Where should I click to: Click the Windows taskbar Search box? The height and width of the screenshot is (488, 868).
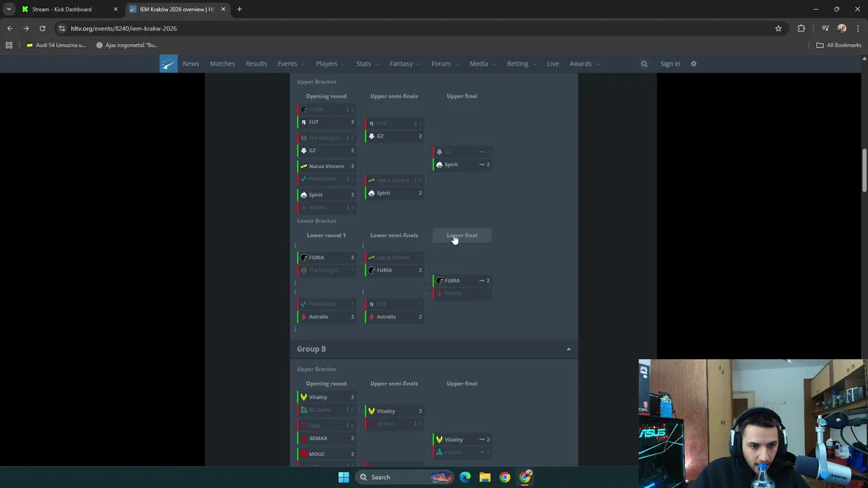(x=403, y=477)
